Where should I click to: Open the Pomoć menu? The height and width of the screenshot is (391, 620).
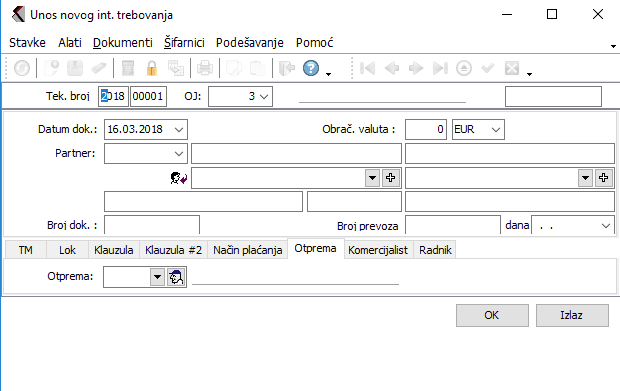pos(315,43)
